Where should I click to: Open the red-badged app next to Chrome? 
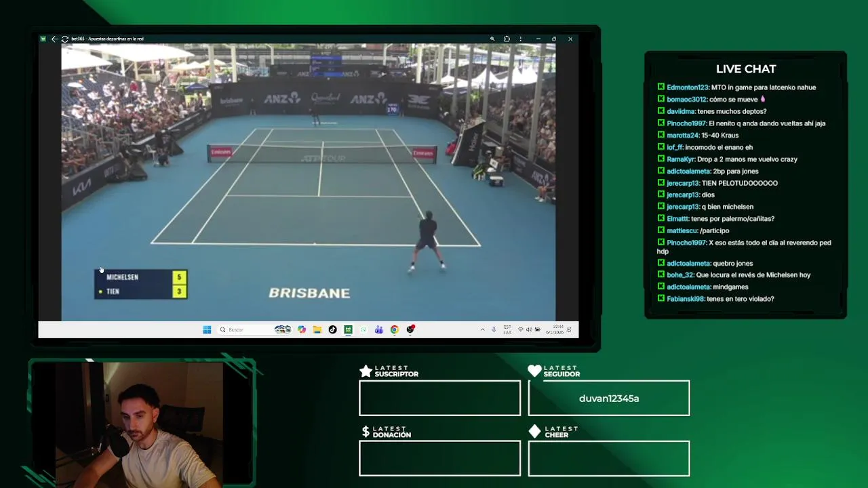pos(410,329)
